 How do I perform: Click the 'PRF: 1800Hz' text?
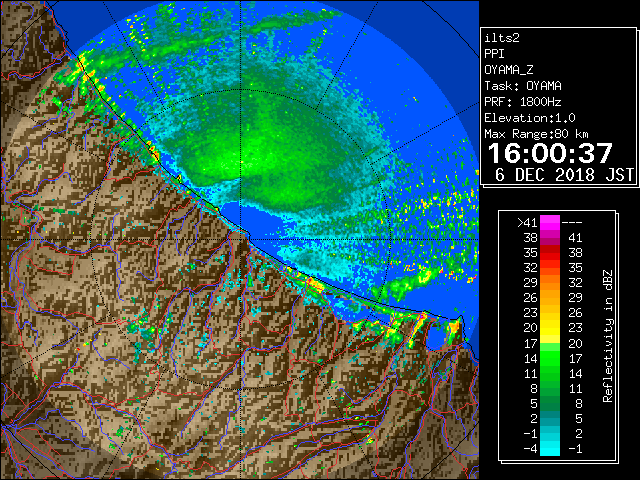coord(522,102)
